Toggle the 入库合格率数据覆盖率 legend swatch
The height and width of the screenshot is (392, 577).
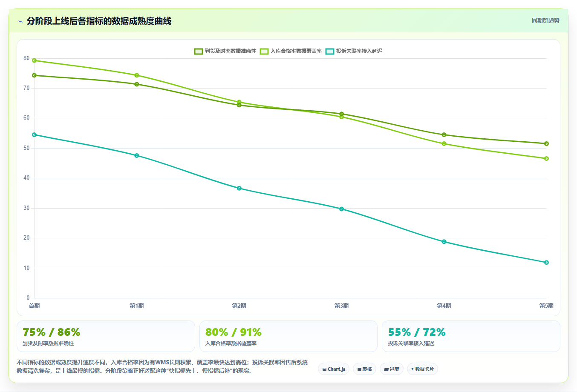pos(264,51)
